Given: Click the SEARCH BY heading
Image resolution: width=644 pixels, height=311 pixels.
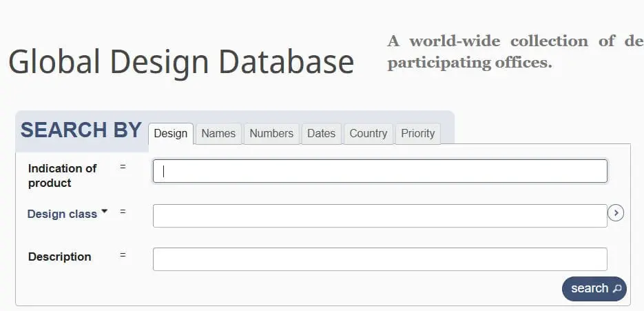Looking at the screenshot, I should coord(81,130).
